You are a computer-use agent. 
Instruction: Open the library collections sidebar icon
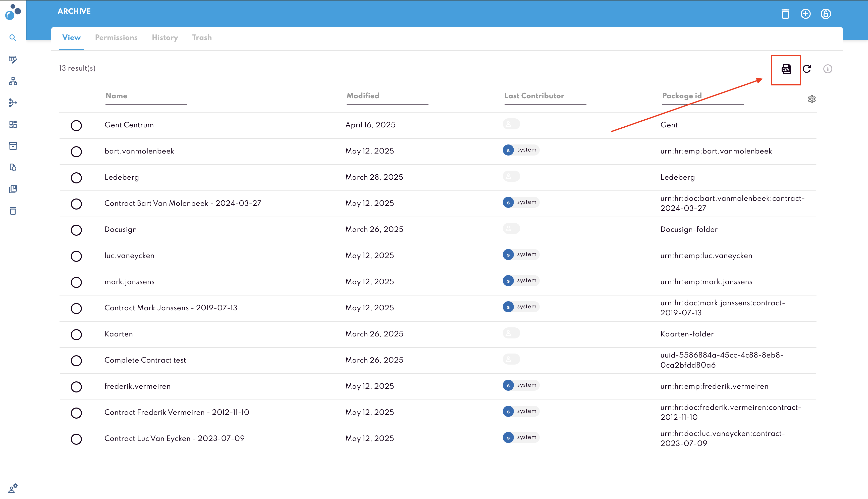pos(13,189)
